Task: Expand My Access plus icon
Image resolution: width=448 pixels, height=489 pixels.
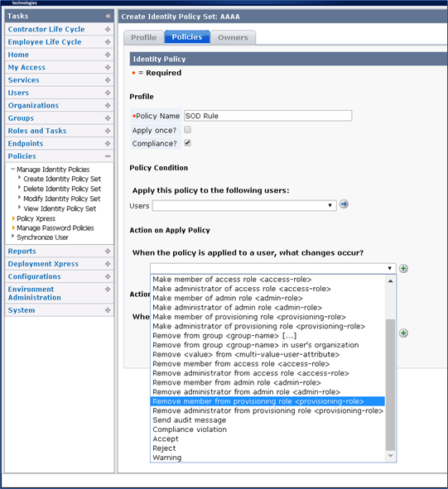Action: tap(108, 67)
